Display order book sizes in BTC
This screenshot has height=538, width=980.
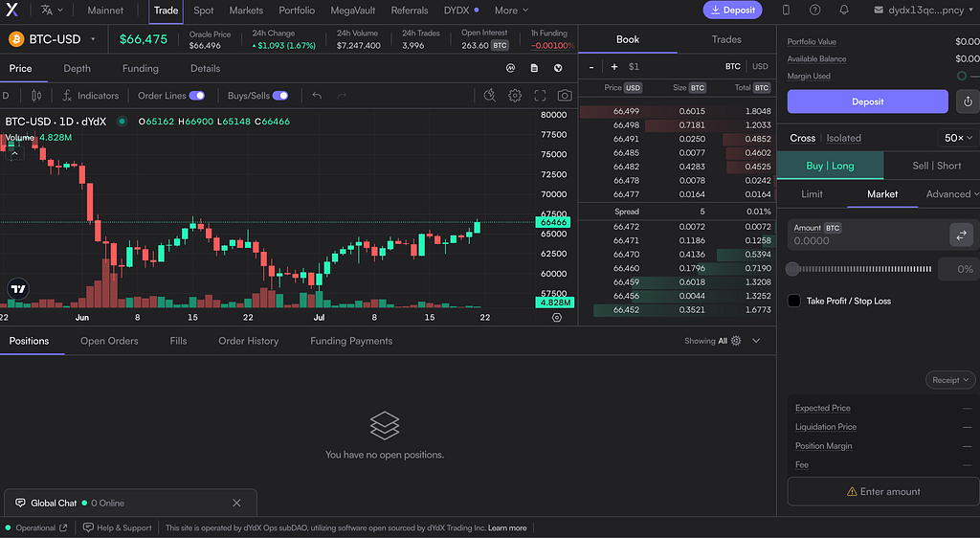click(x=733, y=66)
